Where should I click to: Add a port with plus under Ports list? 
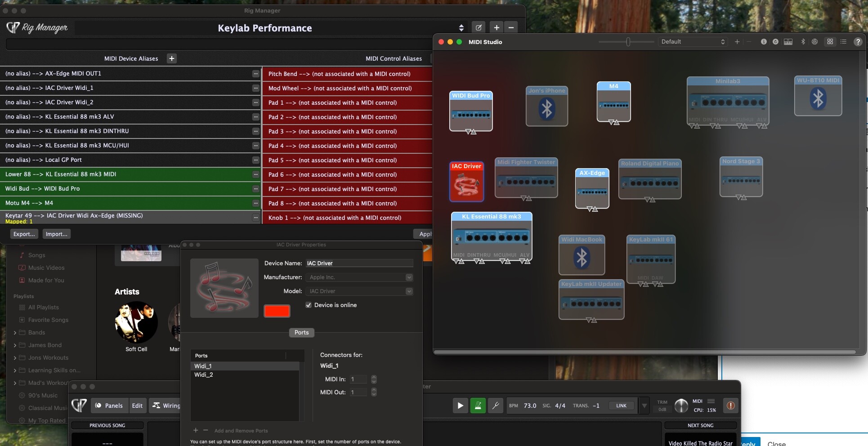coord(196,430)
